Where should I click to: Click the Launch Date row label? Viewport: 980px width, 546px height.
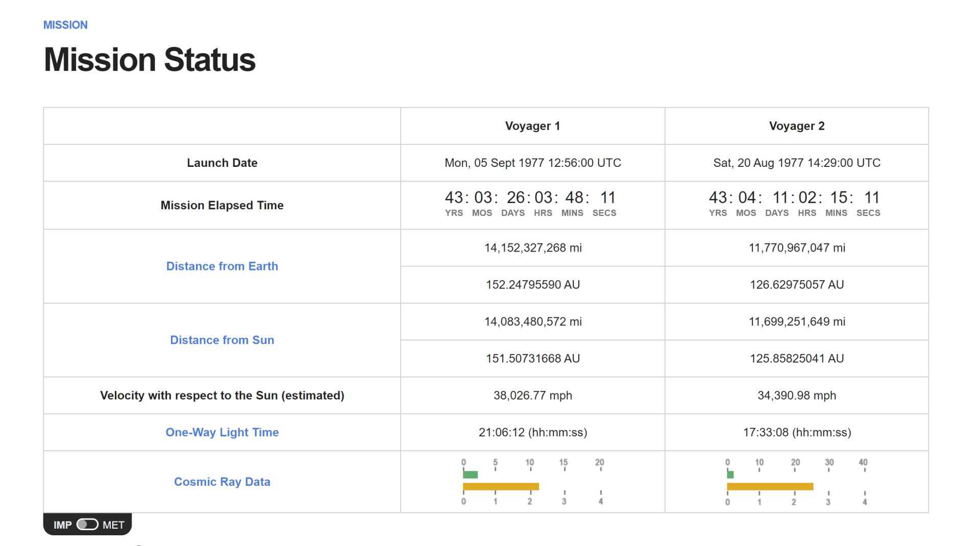click(x=222, y=163)
